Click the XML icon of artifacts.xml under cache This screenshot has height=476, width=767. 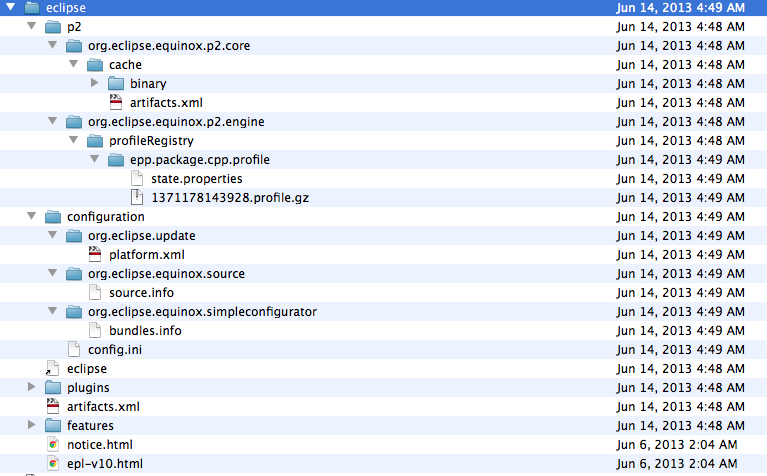pyautogui.click(x=116, y=102)
